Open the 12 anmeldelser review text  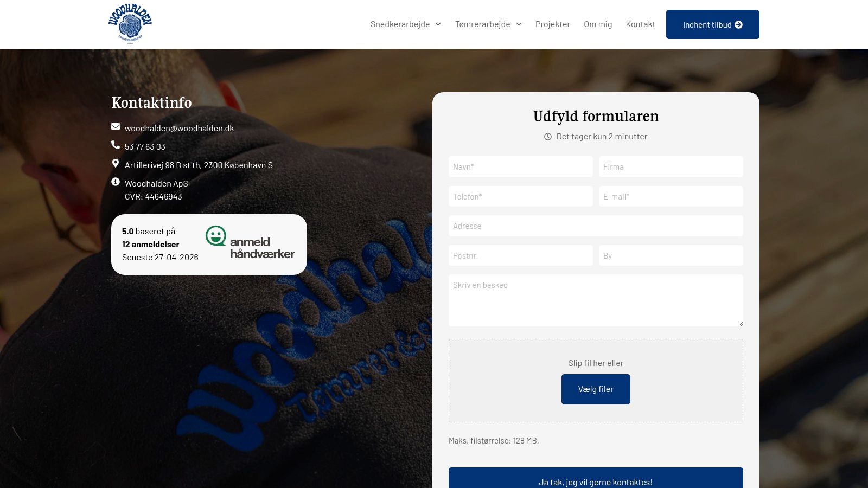(x=150, y=245)
